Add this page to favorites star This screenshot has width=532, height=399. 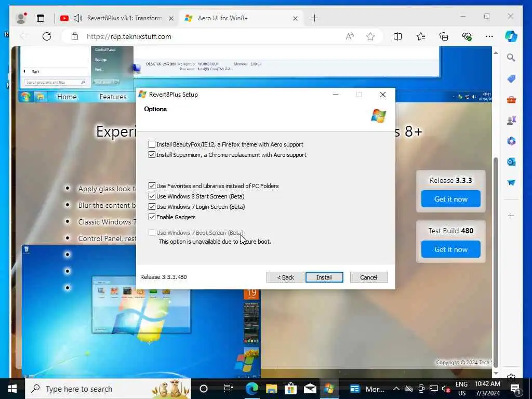tap(370, 36)
